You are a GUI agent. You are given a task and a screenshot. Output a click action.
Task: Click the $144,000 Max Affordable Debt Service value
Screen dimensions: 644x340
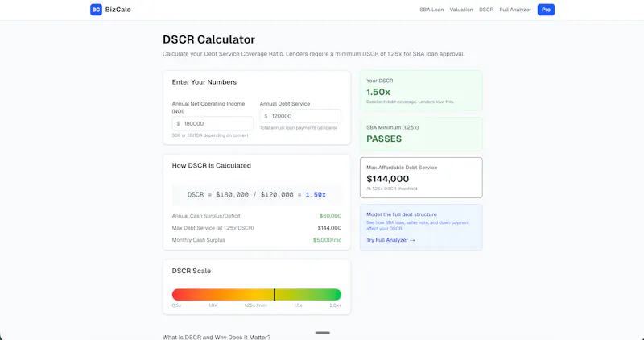click(388, 179)
